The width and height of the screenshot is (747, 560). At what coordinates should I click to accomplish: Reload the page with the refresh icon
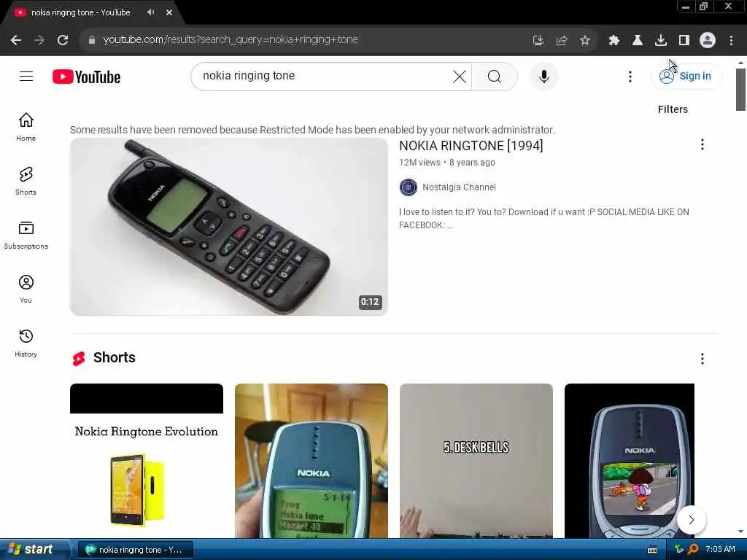63,40
